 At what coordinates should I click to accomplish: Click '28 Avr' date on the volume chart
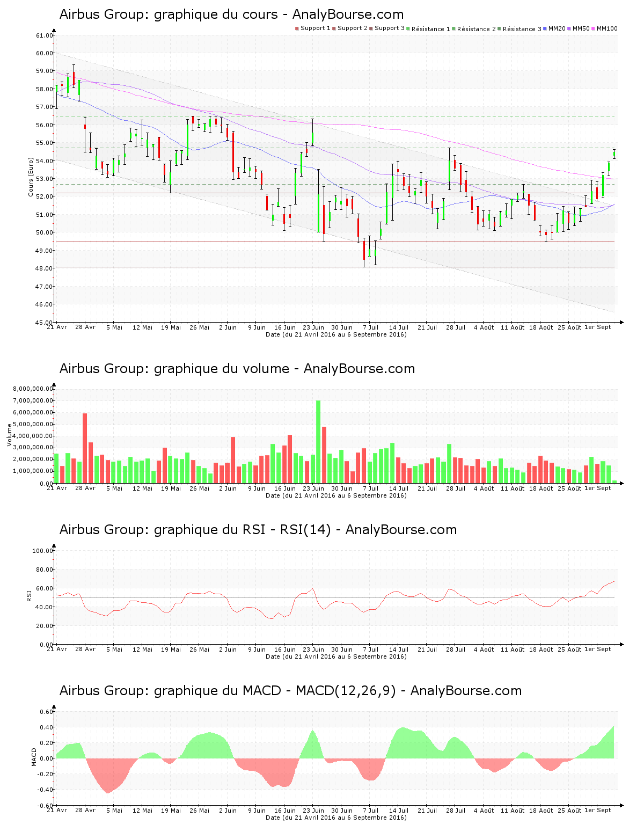(x=85, y=488)
